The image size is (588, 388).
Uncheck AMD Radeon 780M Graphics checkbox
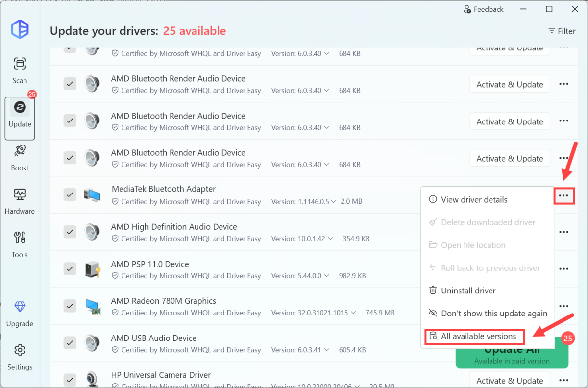click(x=70, y=306)
